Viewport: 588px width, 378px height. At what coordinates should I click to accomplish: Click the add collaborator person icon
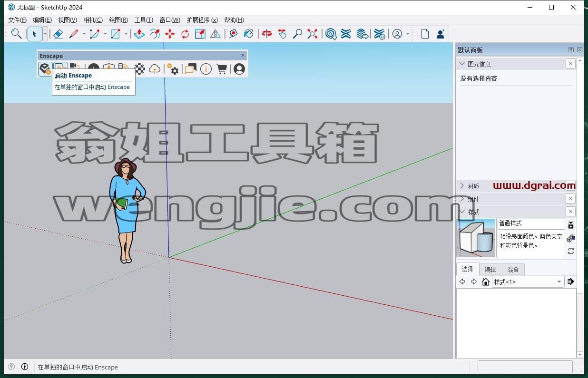(x=441, y=34)
